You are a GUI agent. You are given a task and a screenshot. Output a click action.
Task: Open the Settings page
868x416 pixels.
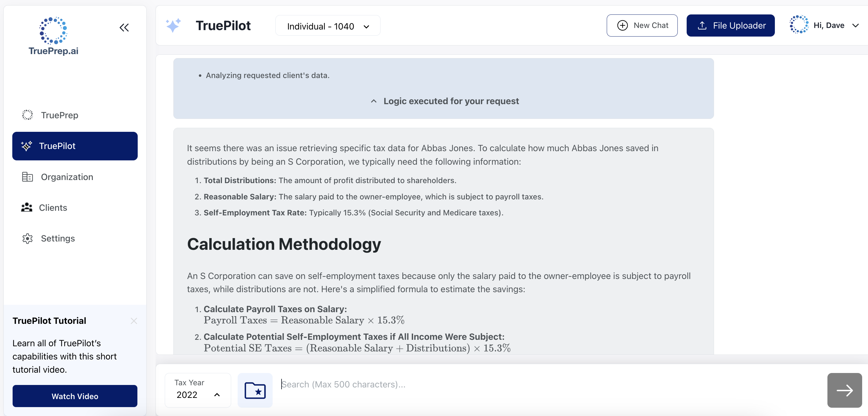click(75, 238)
